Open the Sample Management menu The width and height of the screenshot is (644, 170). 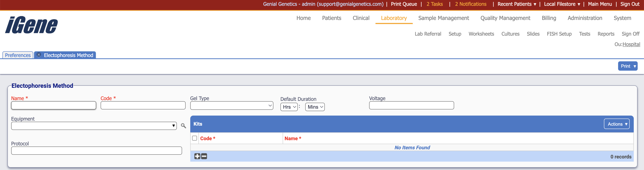(x=443, y=18)
